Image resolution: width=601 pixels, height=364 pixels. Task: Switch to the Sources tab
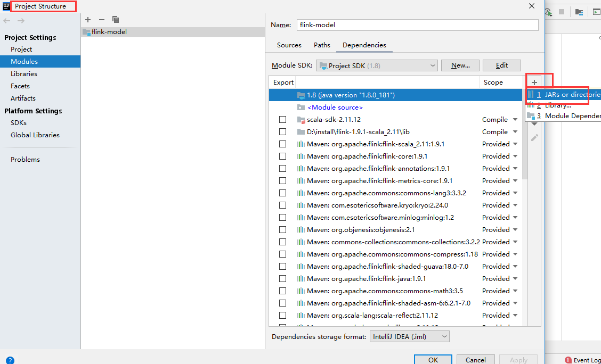click(289, 45)
